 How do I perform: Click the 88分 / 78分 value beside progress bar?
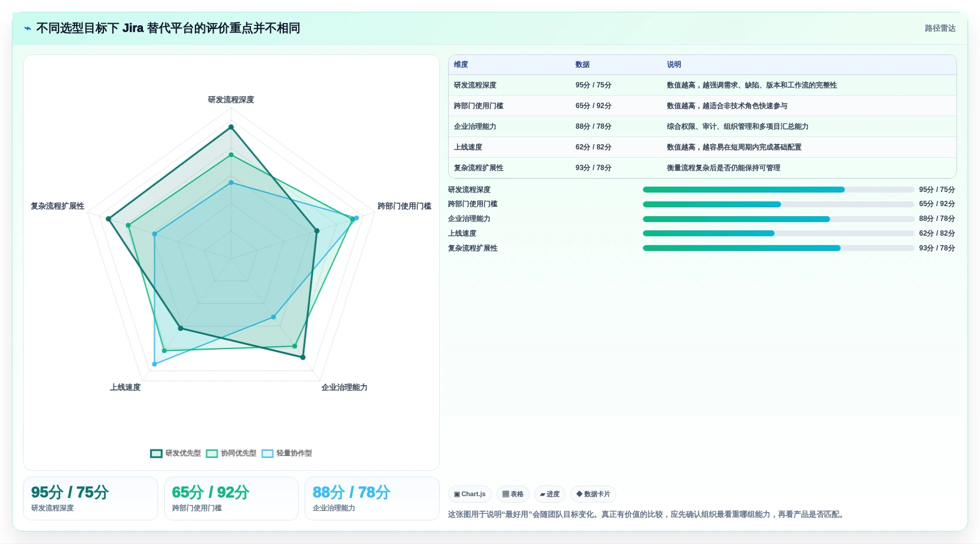coord(937,219)
